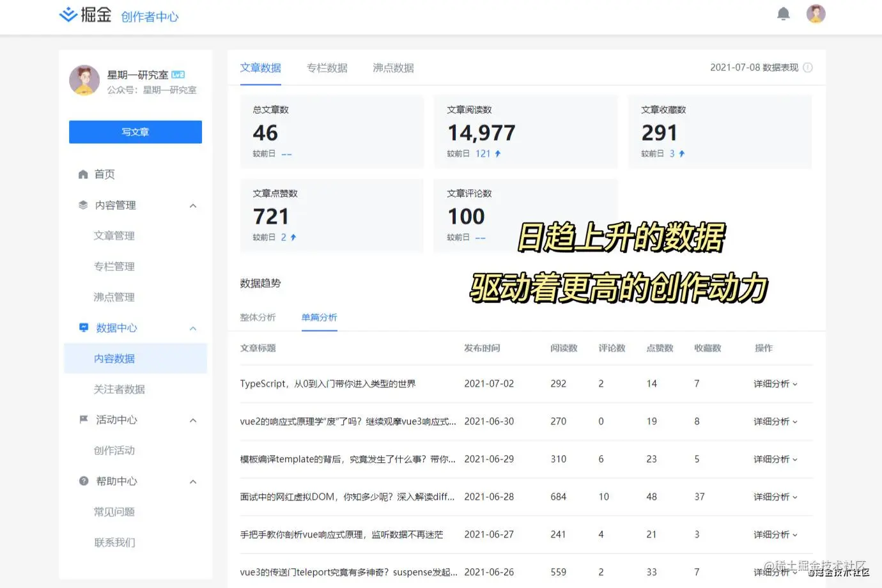The height and width of the screenshot is (588, 882).
Task: Click the 内容管理 stacked-layers icon
Action: click(84, 205)
